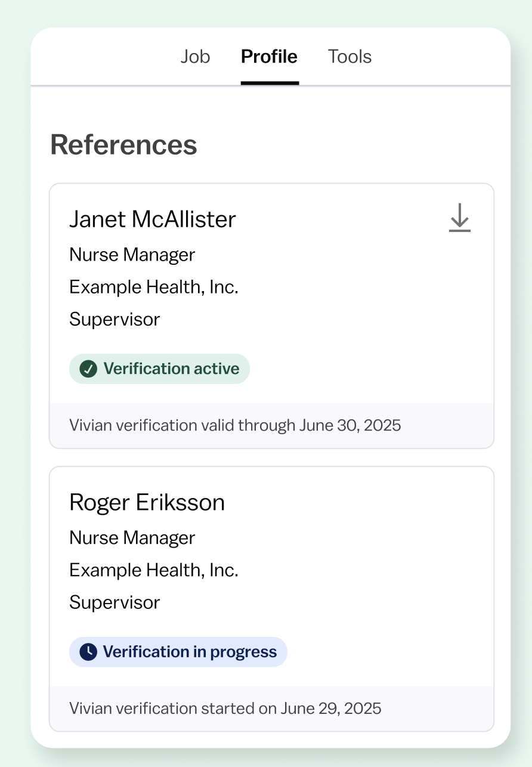The width and height of the screenshot is (532, 767).
Task: Click Example Health, Inc. in Janet's card
Action: 154,287
